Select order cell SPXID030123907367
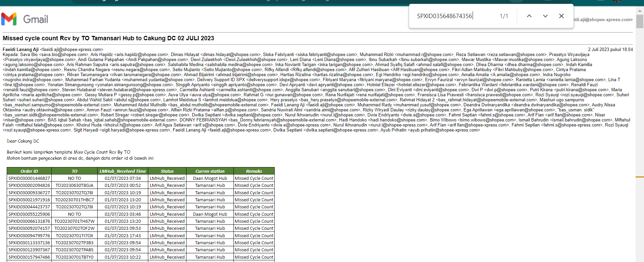Viewport: 644px width, 262px height. pyautogui.click(x=29, y=250)
